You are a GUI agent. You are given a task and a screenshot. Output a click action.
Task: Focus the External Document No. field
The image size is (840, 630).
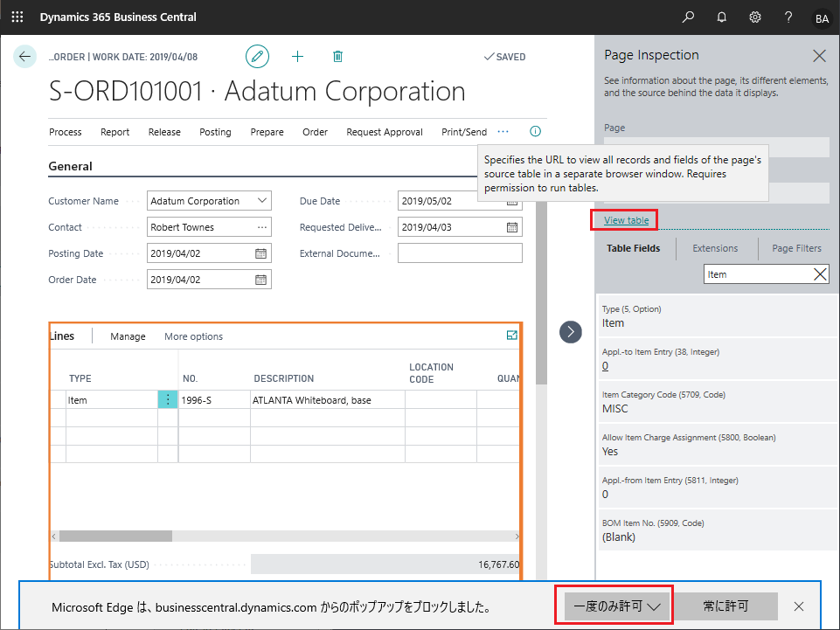tap(460, 253)
